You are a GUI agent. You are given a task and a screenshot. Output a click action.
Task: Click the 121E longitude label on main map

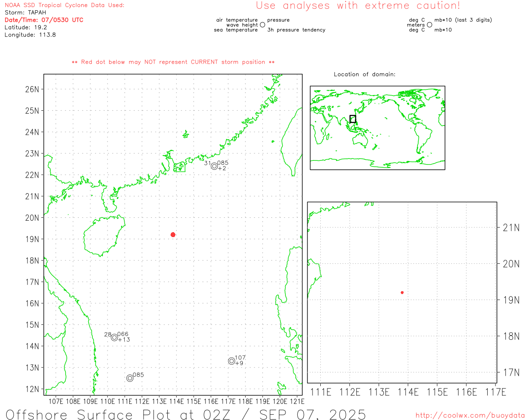point(297,401)
